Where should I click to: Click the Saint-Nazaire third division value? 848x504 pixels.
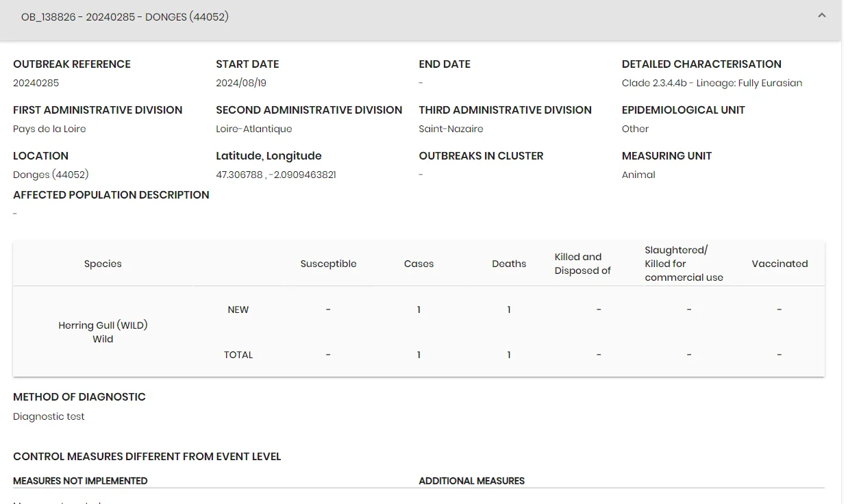(451, 129)
